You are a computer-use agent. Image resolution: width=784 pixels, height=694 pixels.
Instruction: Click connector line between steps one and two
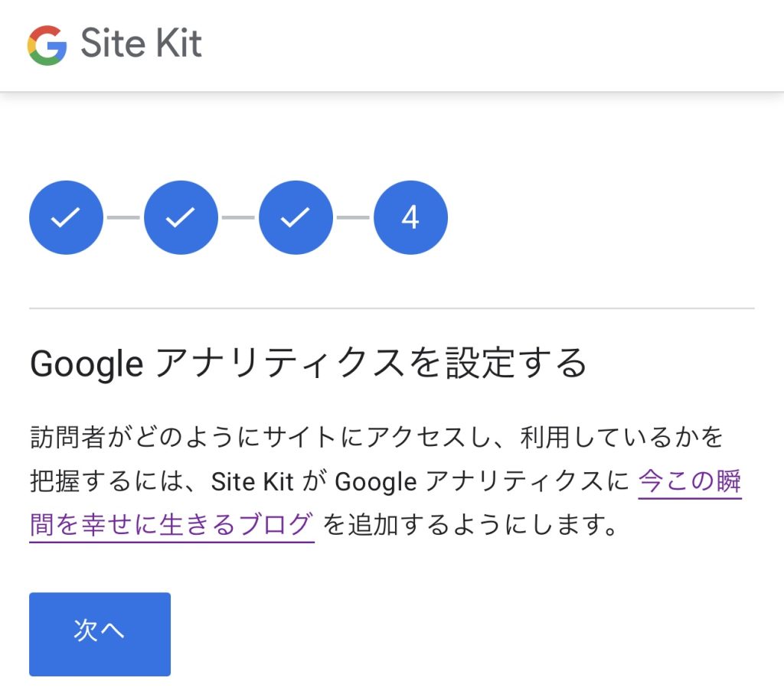pos(123,217)
